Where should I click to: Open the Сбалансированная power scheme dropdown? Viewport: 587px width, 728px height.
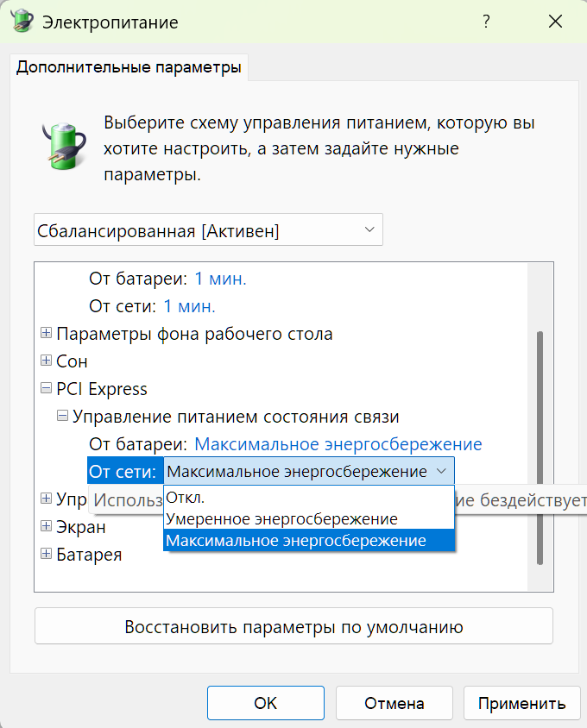click(208, 230)
